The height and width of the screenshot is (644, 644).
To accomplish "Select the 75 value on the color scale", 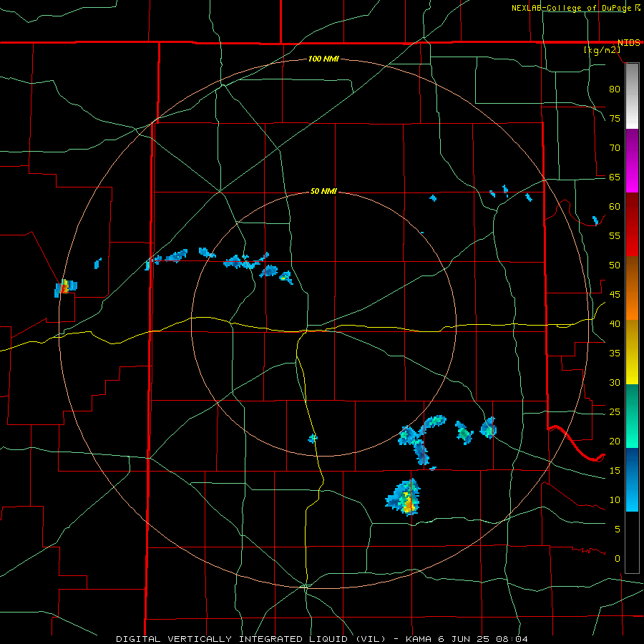I will (x=615, y=118).
